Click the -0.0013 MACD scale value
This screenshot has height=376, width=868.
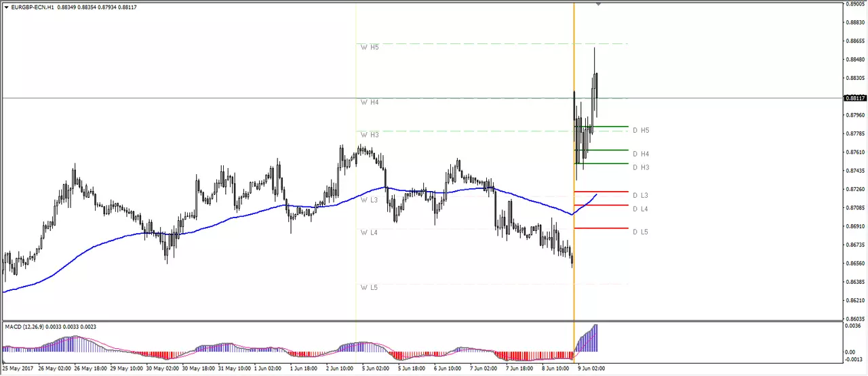854,360
